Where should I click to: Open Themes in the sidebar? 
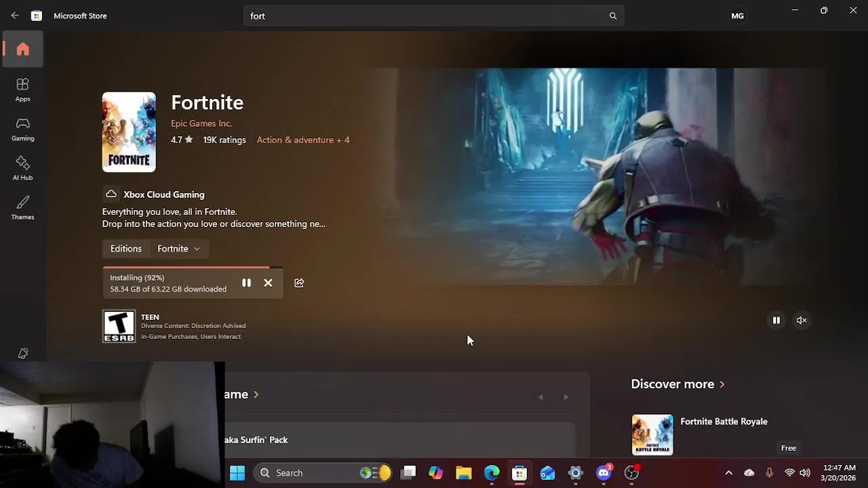(x=23, y=207)
